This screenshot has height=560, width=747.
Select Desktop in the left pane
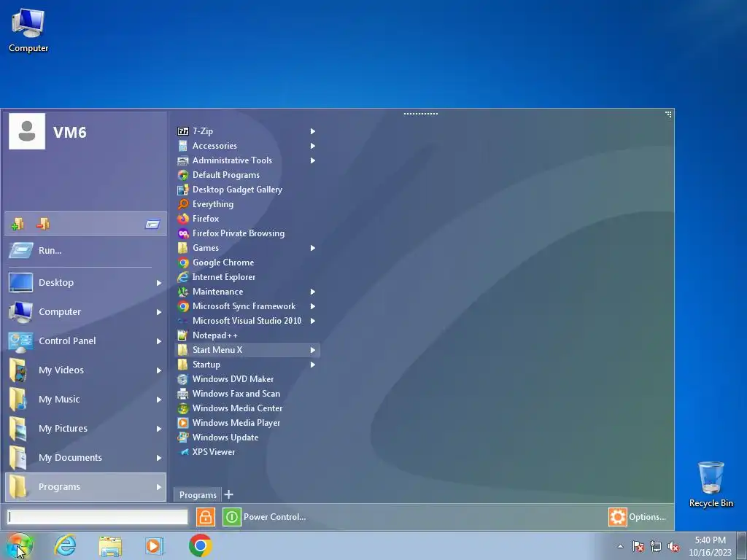click(x=86, y=283)
